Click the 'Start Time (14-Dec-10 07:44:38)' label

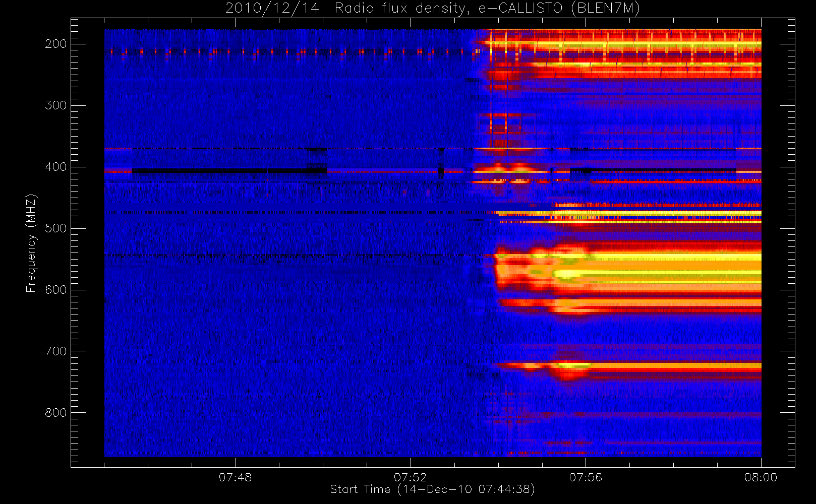[x=432, y=489]
